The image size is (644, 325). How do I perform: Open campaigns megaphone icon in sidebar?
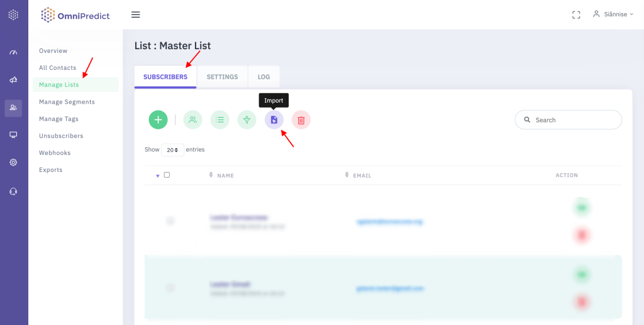point(13,80)
